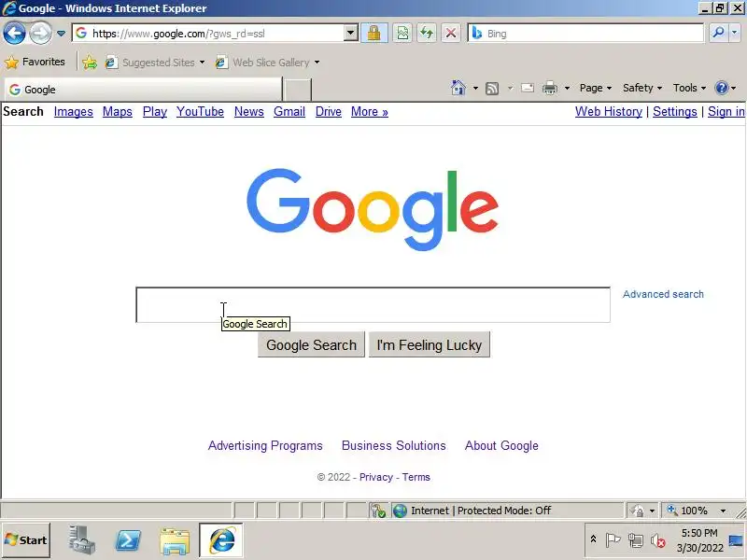Open the About Google link
The width and height of the screenshot is (747, 560).
click(501, 446)
